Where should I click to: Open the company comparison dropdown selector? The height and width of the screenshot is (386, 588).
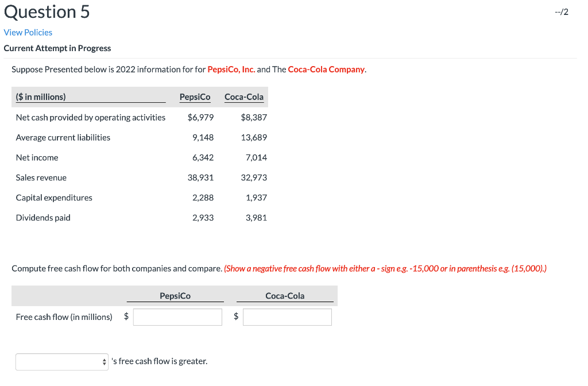pyautogui.click(x=57, y=361)
